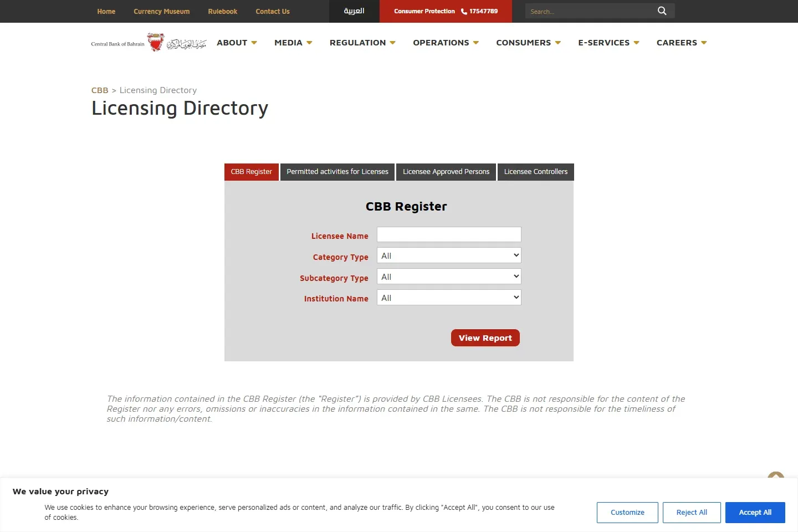Focus the Licensee Name text field

(449, 234)
